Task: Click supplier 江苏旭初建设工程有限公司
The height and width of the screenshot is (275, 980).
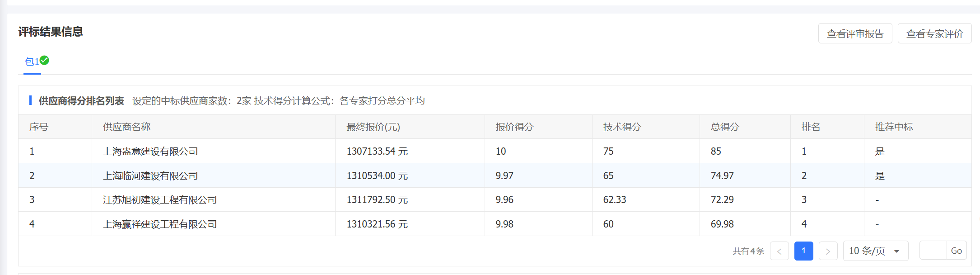Action: pyautogui.click(x=160, y=199)
